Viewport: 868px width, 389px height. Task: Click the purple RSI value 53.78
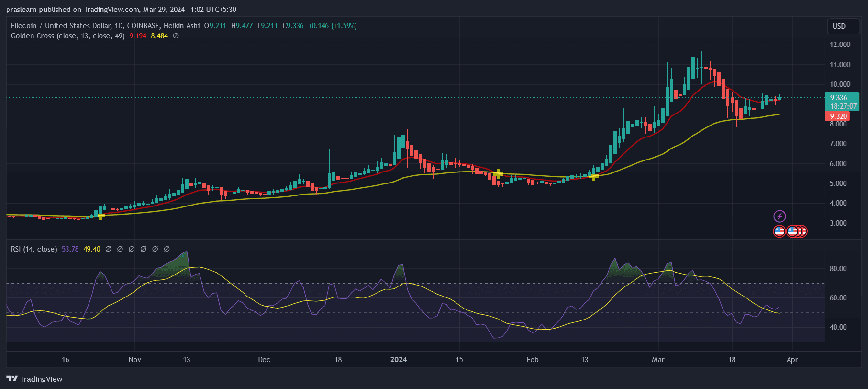pyautogui.click(x=70, y=249)
